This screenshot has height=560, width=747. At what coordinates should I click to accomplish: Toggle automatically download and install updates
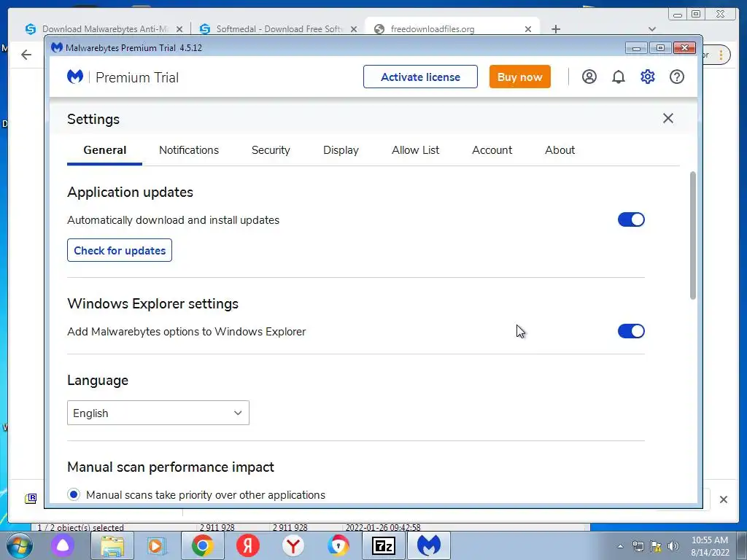pos(631,219)
